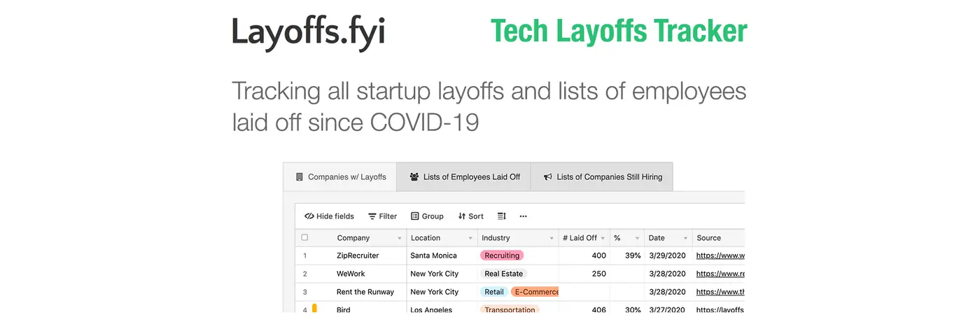Select the Rent the Runway company cell

click(x=365, y=292)
